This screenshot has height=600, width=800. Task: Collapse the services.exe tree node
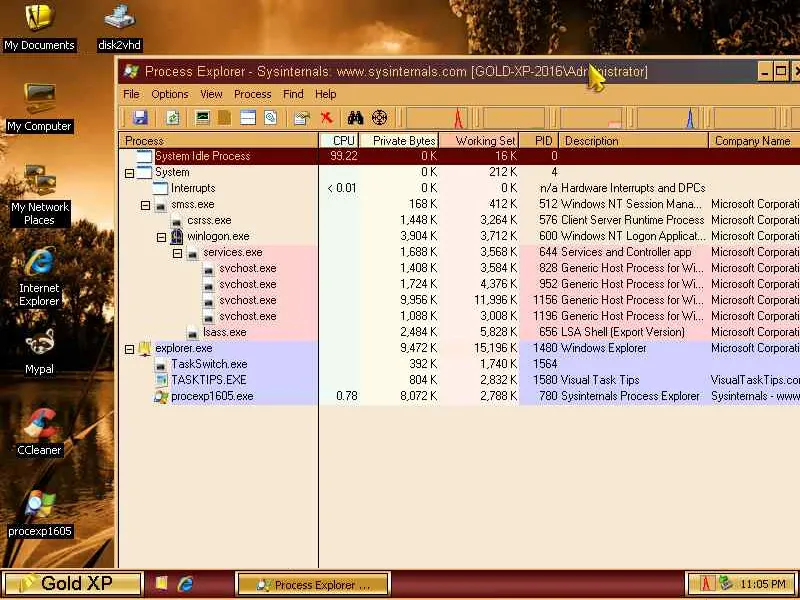pos(178,253)
